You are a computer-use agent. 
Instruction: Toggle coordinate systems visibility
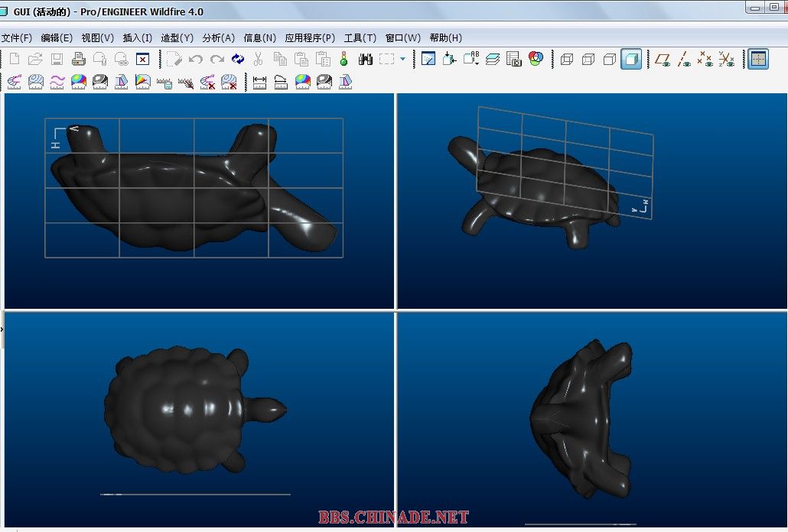727,59
